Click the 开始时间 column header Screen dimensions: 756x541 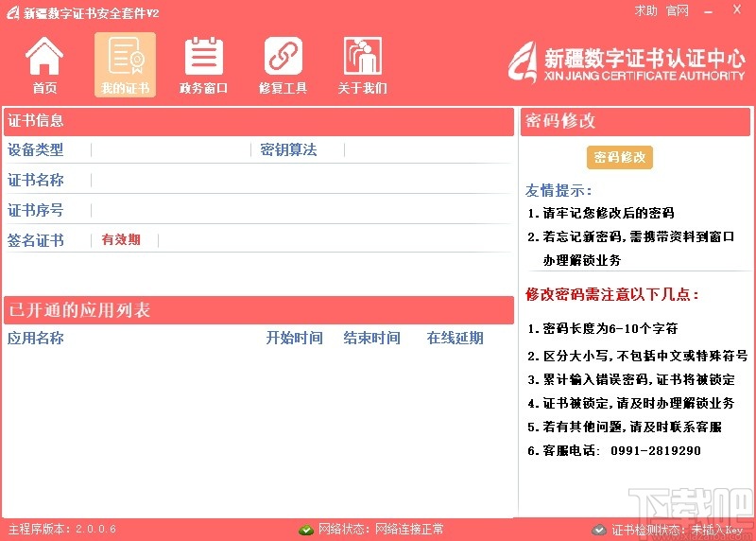[295, 338]
